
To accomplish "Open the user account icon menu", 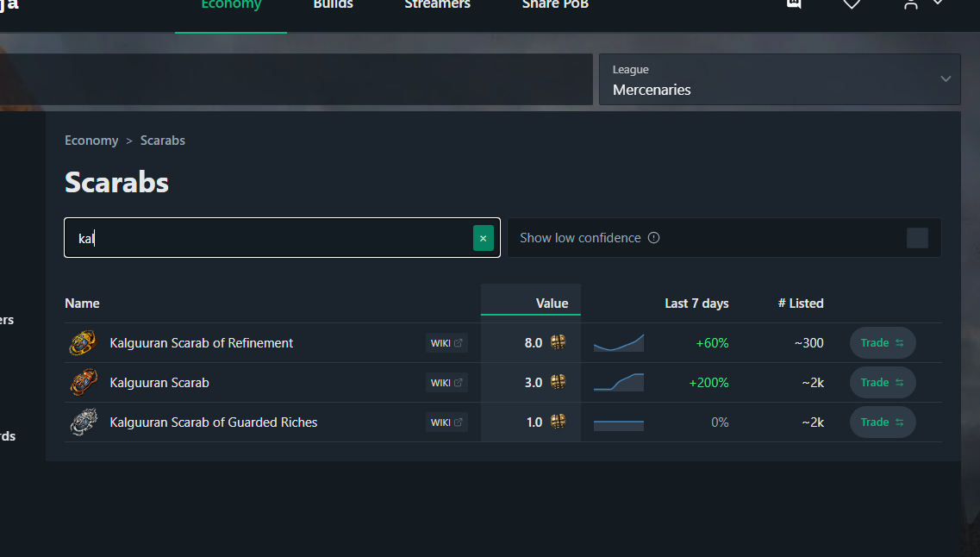I will [911, 4].
